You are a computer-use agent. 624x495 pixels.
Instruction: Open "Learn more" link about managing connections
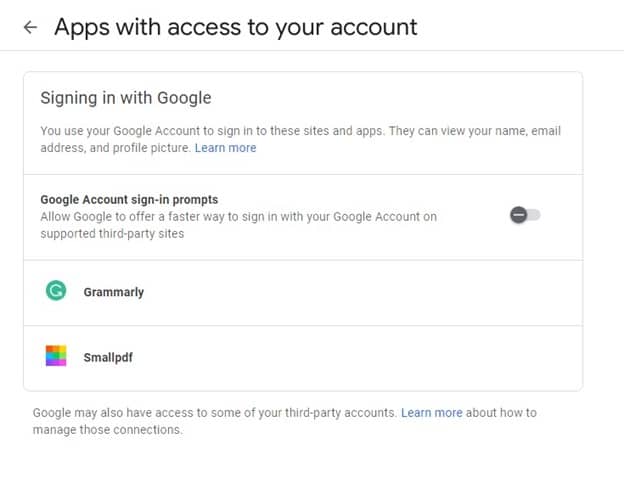[431, 413]
